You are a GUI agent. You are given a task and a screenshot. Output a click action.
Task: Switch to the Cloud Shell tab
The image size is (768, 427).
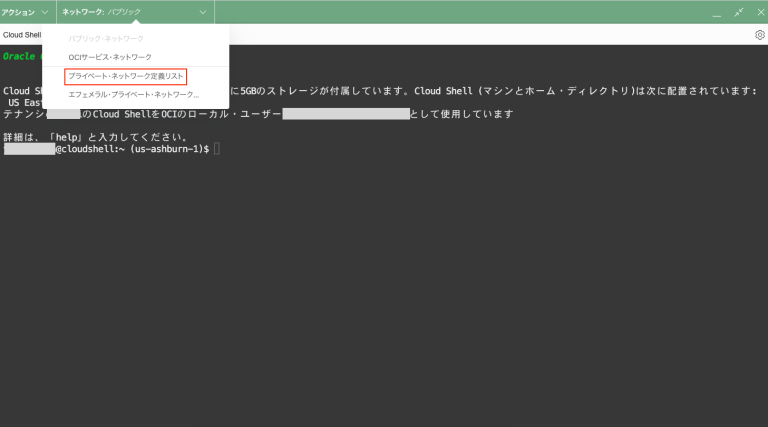point(21,34)
